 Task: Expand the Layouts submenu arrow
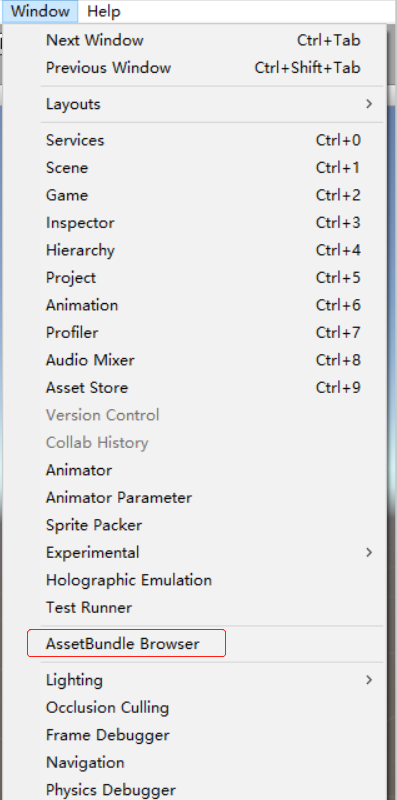(369, 104)
